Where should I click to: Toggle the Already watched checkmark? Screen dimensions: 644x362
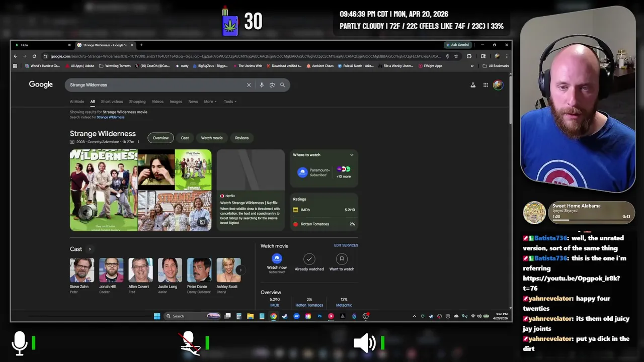click(309, 259)
